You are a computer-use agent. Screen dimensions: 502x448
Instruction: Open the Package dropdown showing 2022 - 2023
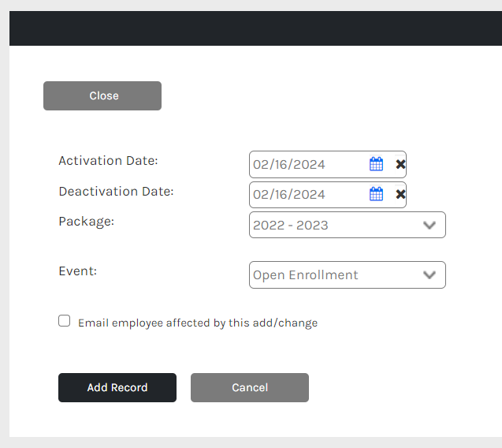tap(348, 225)
